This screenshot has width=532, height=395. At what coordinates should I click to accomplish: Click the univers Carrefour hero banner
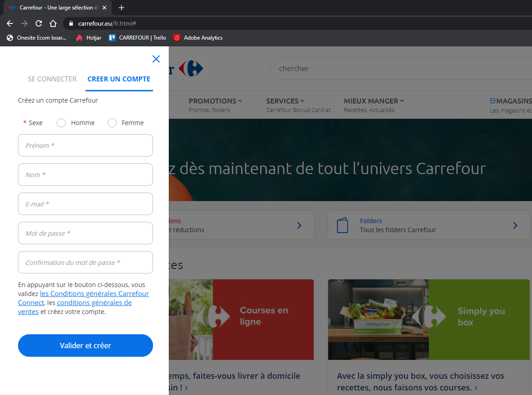(x=350, y=160)
